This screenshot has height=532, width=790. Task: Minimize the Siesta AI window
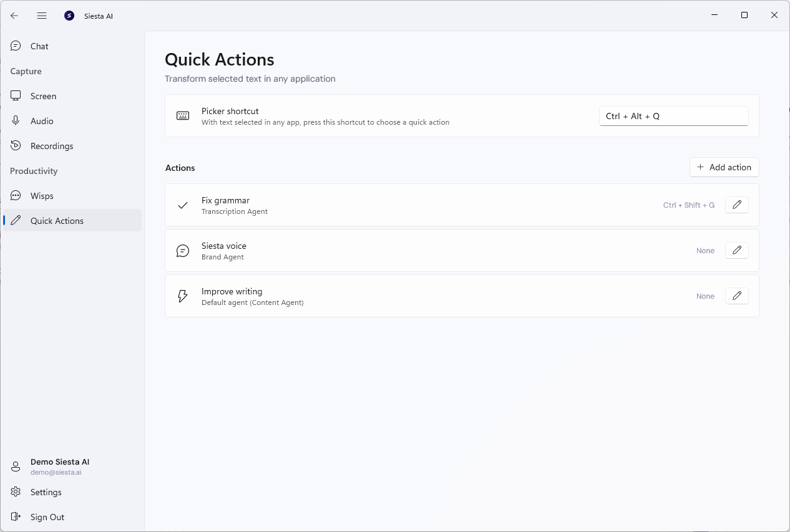714,16
